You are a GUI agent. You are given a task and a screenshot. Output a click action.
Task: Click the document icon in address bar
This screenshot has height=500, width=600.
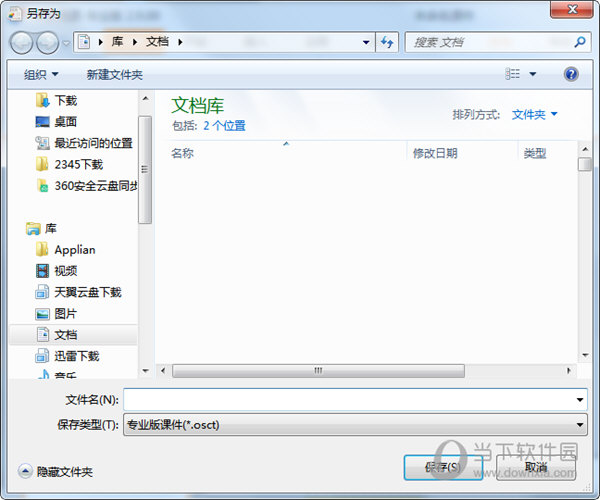pos(84,42)
